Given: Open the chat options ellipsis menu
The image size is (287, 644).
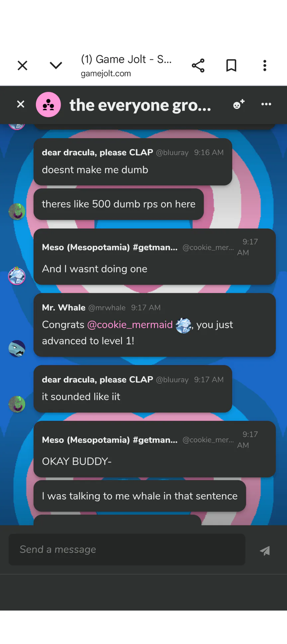Looking at the screenshot, I should click(x=266, y=104).
